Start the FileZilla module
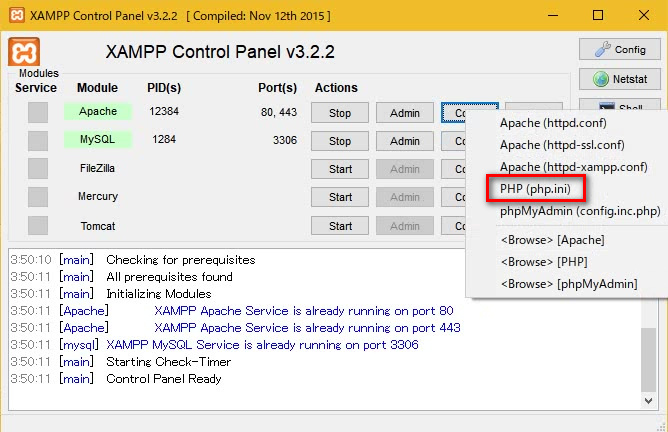Viewport: 668px width, 432px height. click(340, 169)
